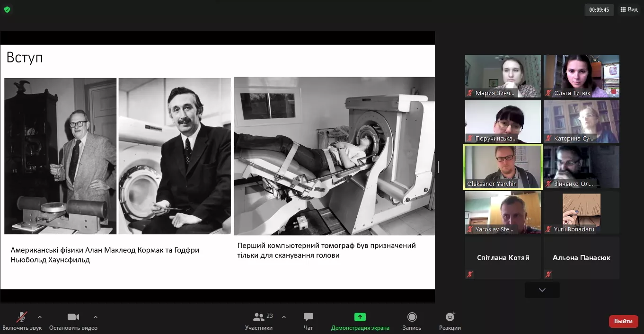The image size is (644, 334).
Task: Click the panel divider resize handle
Action: 438,167
